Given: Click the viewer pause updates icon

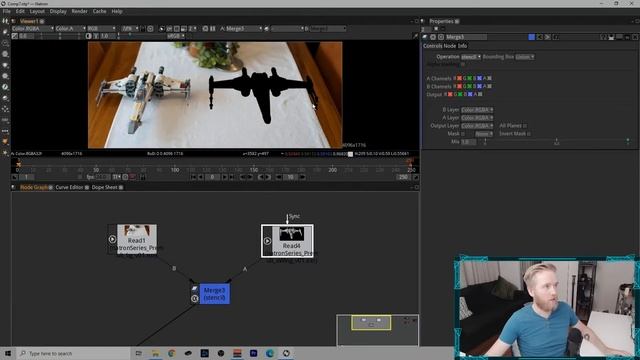Looking at the screenshot, I should (x=213, y=29).
